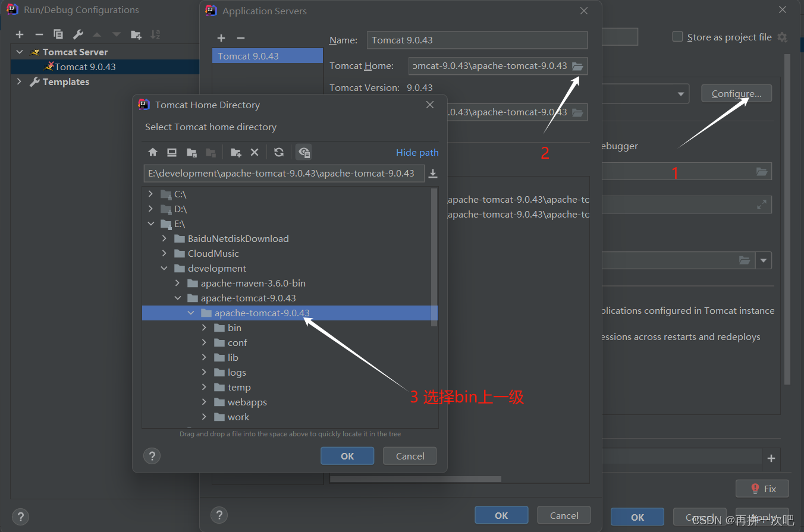Expand apache-maven-3.6.0-bin folder arrow
This screenshot has width=804, height=532.
(177, 284)
